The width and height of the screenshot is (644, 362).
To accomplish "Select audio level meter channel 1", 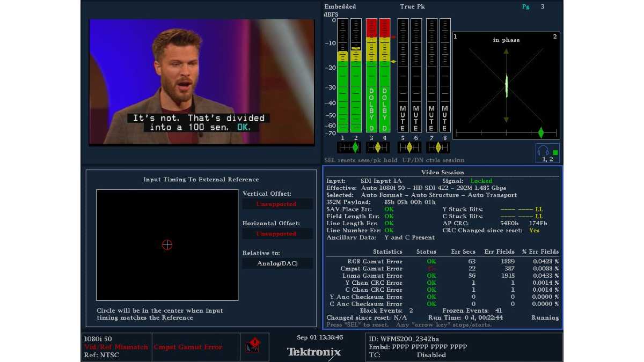I will (x=342, y=76).
